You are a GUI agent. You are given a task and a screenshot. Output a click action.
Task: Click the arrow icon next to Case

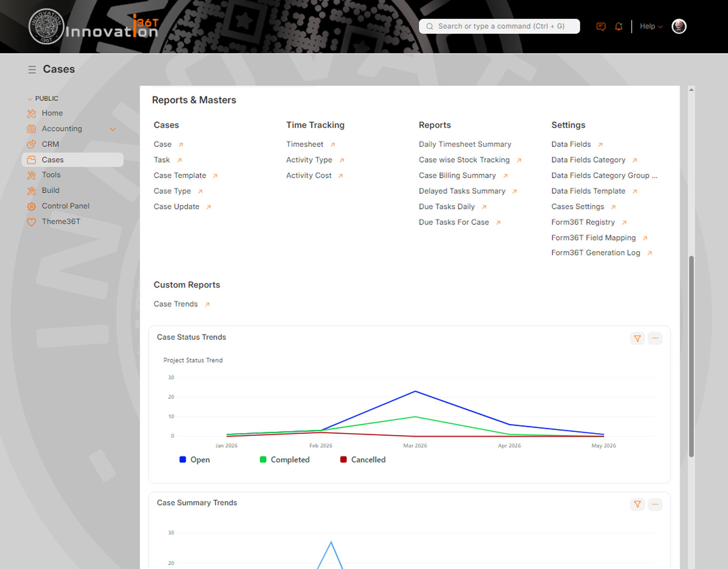pos(181,145)
